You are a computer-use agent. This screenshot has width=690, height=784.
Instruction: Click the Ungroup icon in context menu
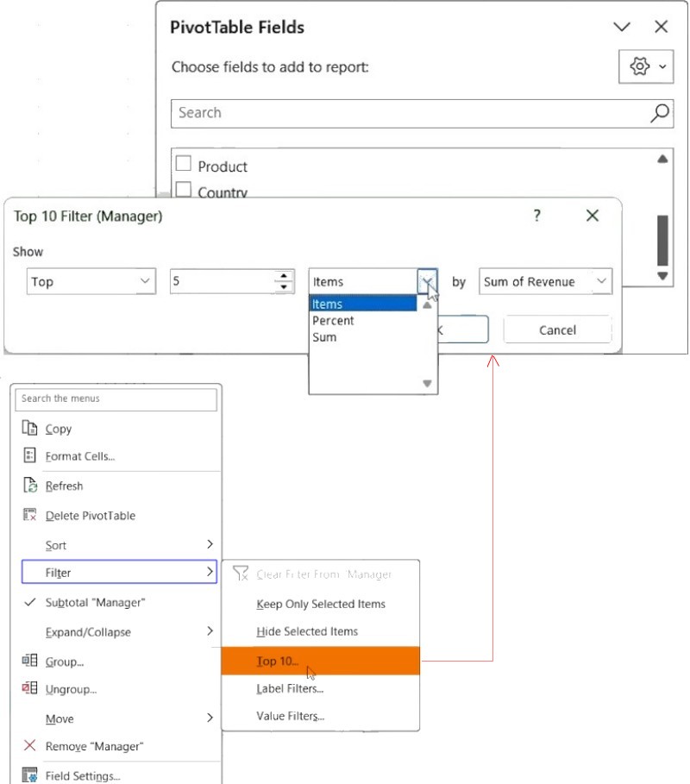[x=30, y=689]
